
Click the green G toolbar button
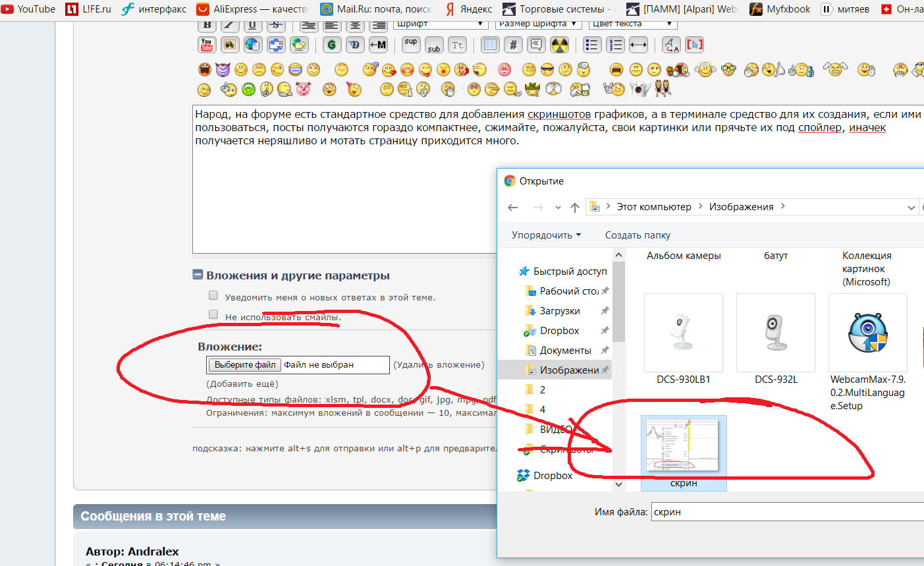click(x=331, y=45)
